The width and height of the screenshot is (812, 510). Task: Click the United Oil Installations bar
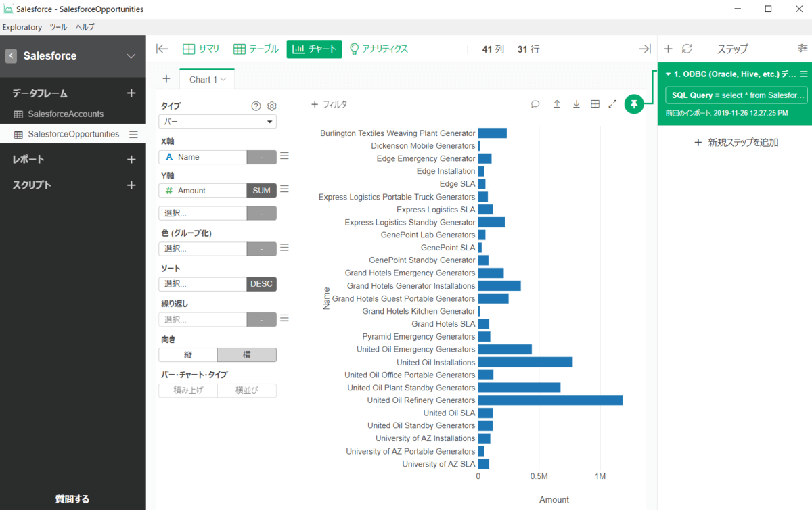(x=525, y=363)
